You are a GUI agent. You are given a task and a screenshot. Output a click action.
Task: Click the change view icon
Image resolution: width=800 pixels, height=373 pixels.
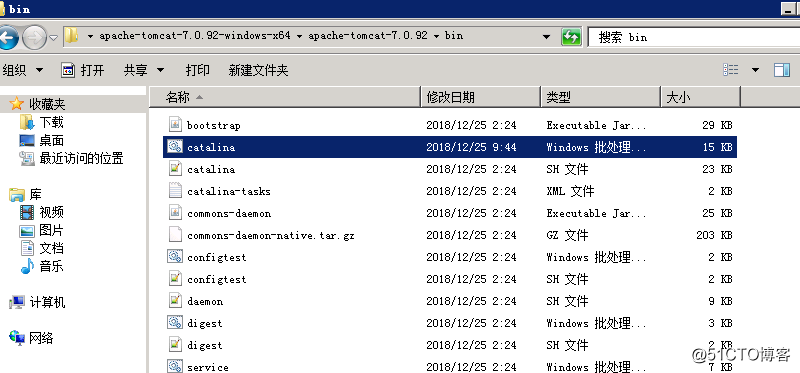point(731,70)
